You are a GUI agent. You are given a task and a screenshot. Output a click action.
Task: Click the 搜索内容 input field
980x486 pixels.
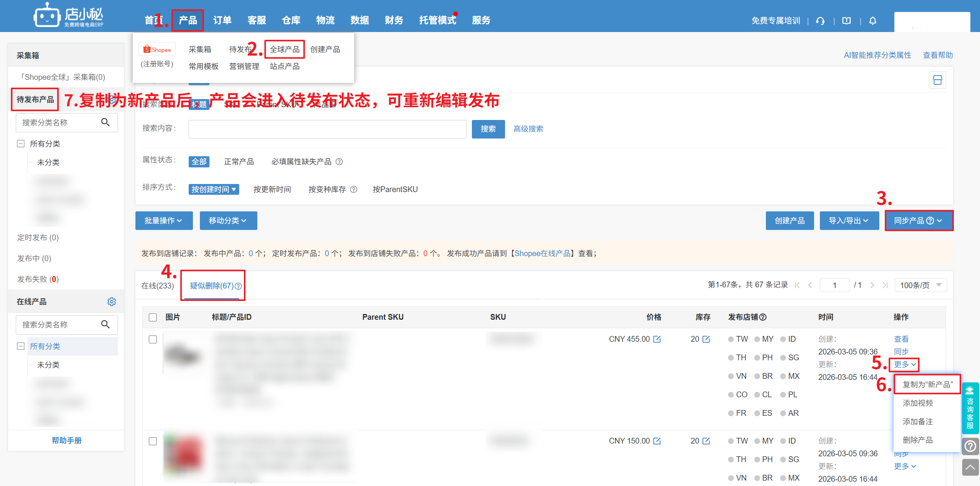tap(327, 129)
